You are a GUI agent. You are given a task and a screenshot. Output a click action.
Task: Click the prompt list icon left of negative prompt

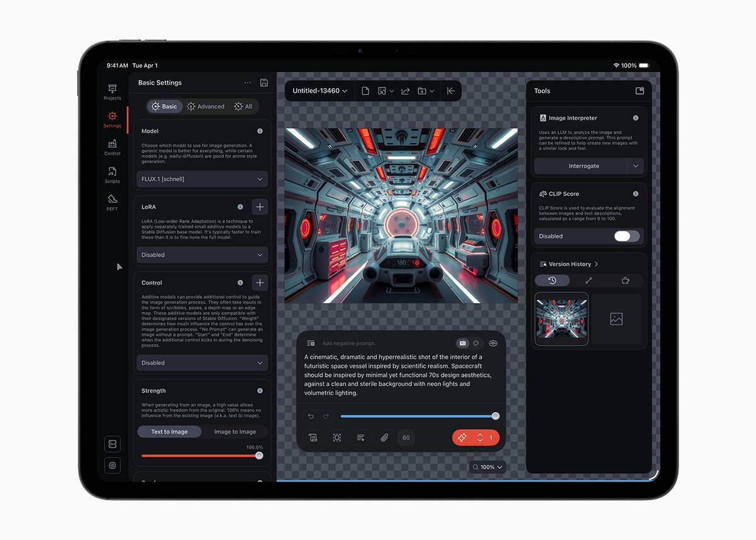coord(311,343)
